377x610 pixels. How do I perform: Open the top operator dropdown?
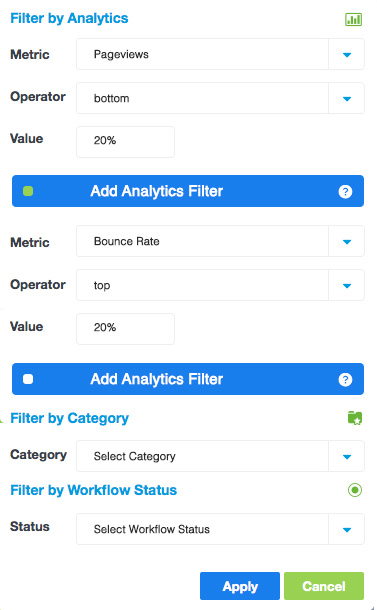[x=220, y=285]
